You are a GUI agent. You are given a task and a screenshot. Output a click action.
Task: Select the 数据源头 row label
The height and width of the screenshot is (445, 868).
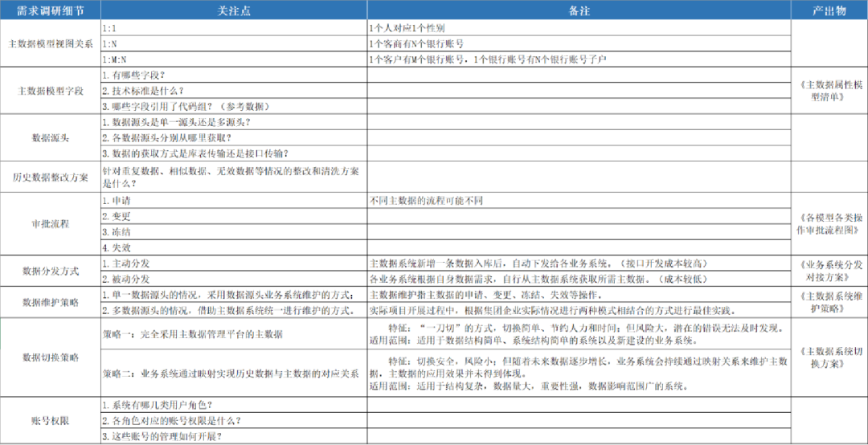[50, 138]
